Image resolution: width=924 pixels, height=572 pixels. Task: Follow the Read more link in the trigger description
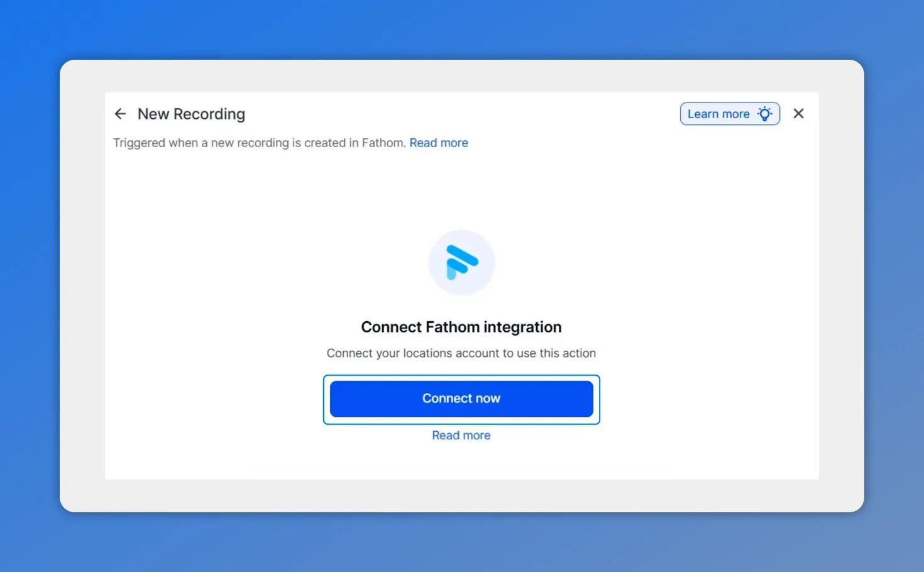[x=438, y=143]
